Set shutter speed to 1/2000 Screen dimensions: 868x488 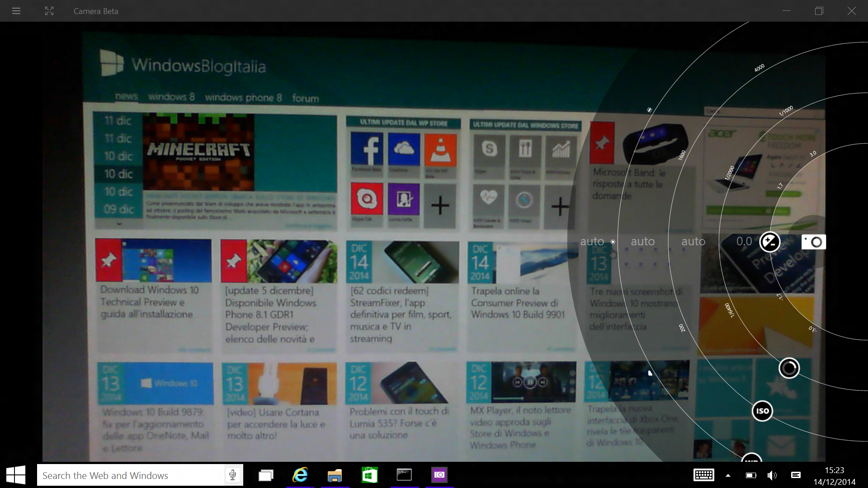pyautogui.click(x=730, y=173)
